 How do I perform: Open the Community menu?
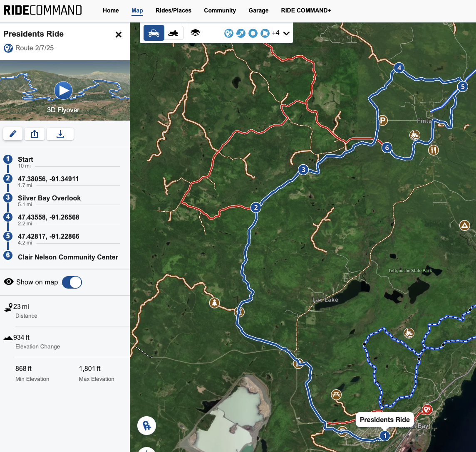coord(220,10)
